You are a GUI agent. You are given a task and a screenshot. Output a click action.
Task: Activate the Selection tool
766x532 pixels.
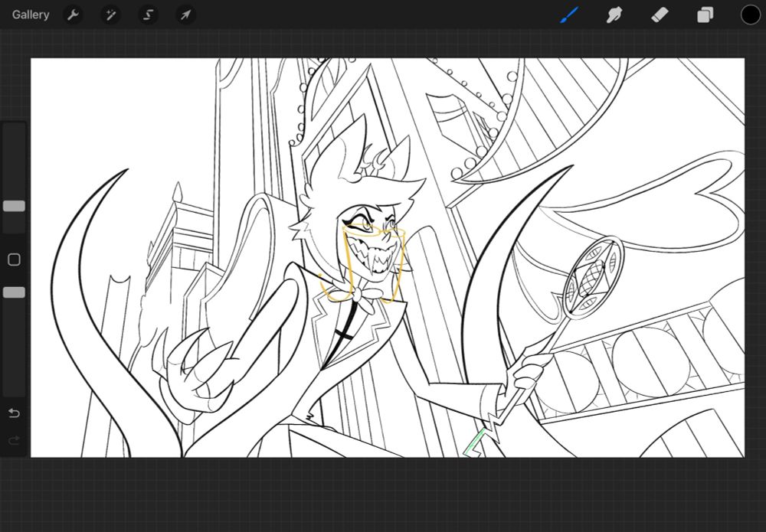(148, 15)
